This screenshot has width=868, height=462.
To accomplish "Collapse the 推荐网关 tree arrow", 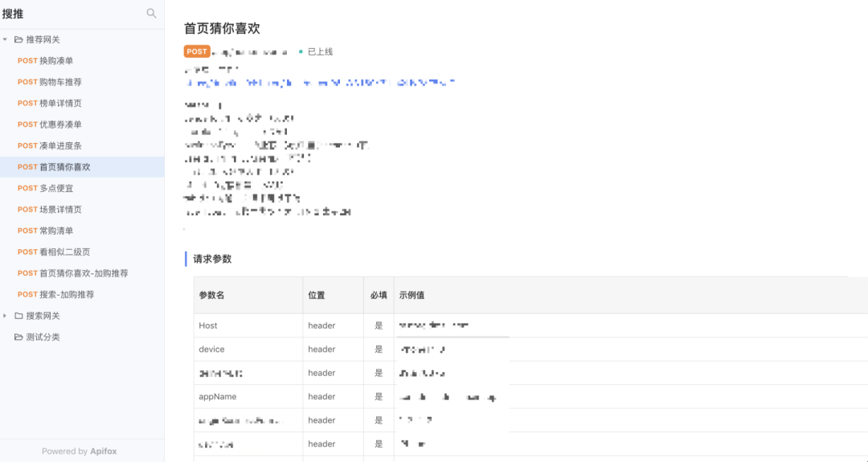I will pyautogui.click(x=6, y=39).
